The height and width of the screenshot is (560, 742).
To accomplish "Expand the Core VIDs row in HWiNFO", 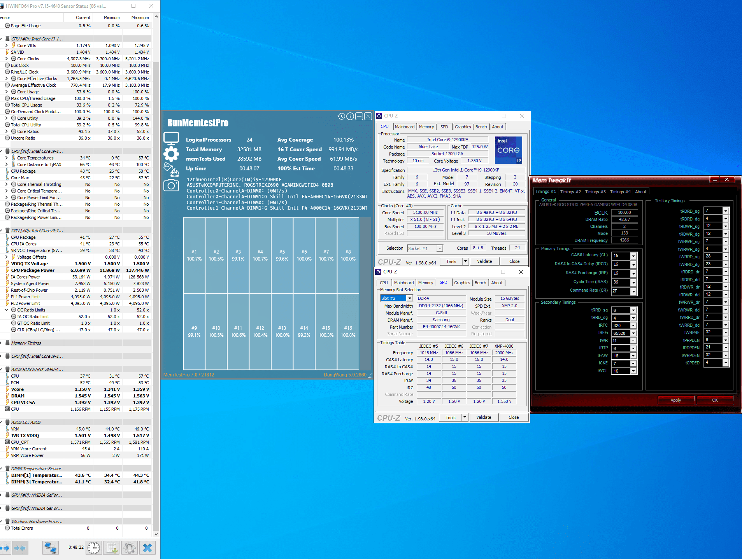I will pos(6,45).
